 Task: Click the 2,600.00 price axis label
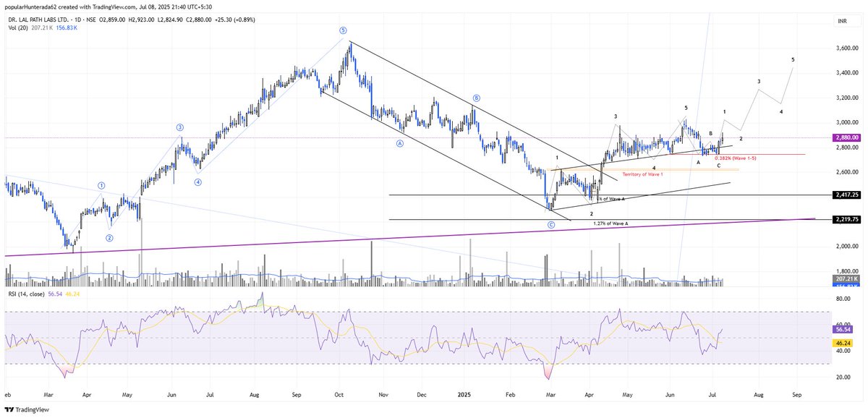click(x=846, y=172)
